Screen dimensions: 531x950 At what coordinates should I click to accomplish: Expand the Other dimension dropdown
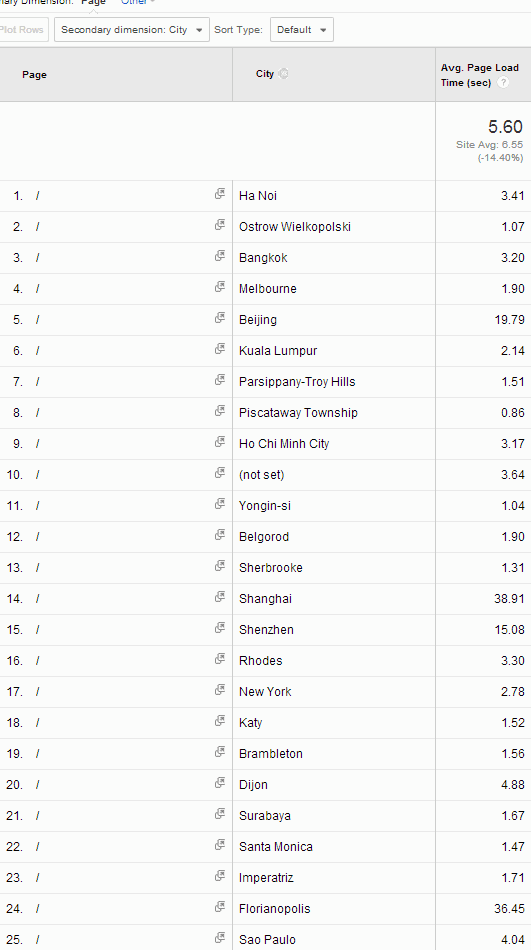click(138, 2)
